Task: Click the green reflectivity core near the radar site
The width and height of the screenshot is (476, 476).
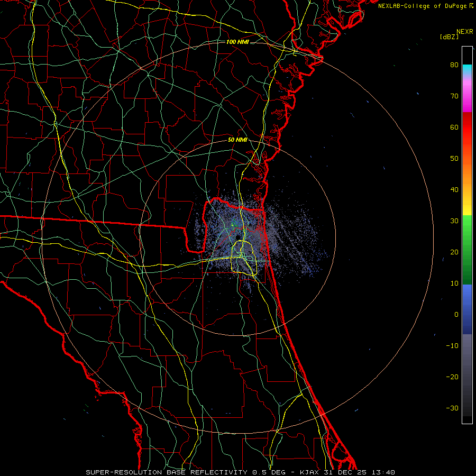Action: 233,225
